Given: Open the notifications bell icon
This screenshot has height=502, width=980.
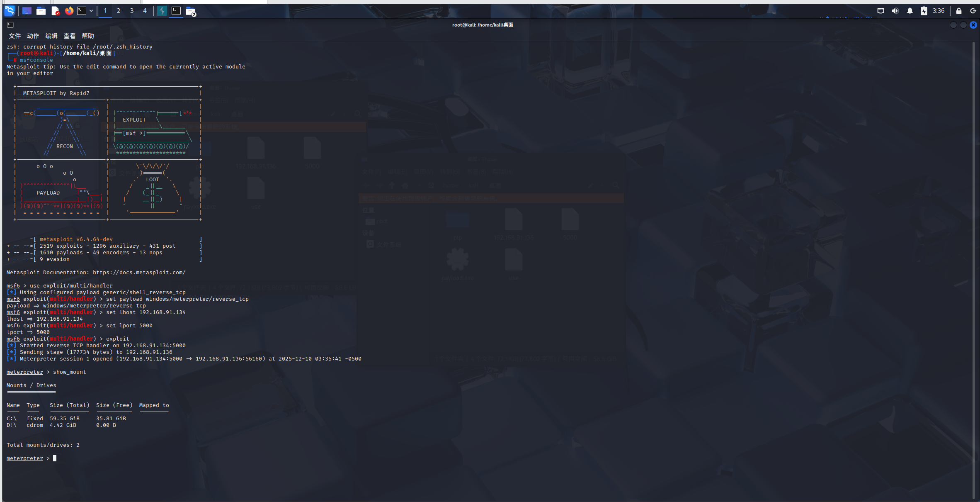Looking at the screenshot, I should (x=910, y=11).
